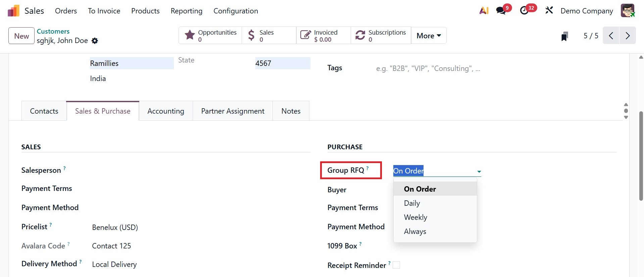
Task: Open the AI assistant icon
Action: (484, 11)
